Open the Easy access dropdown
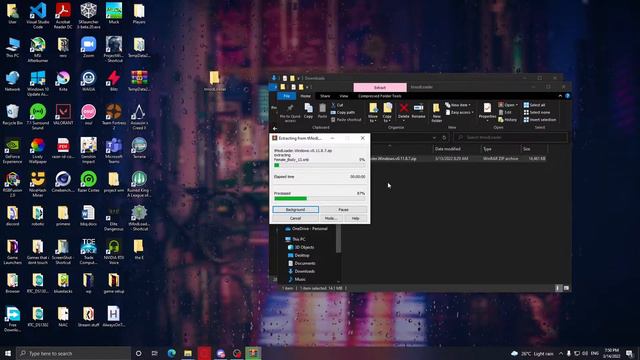This screenshot has height=360, width=640. 459,112
